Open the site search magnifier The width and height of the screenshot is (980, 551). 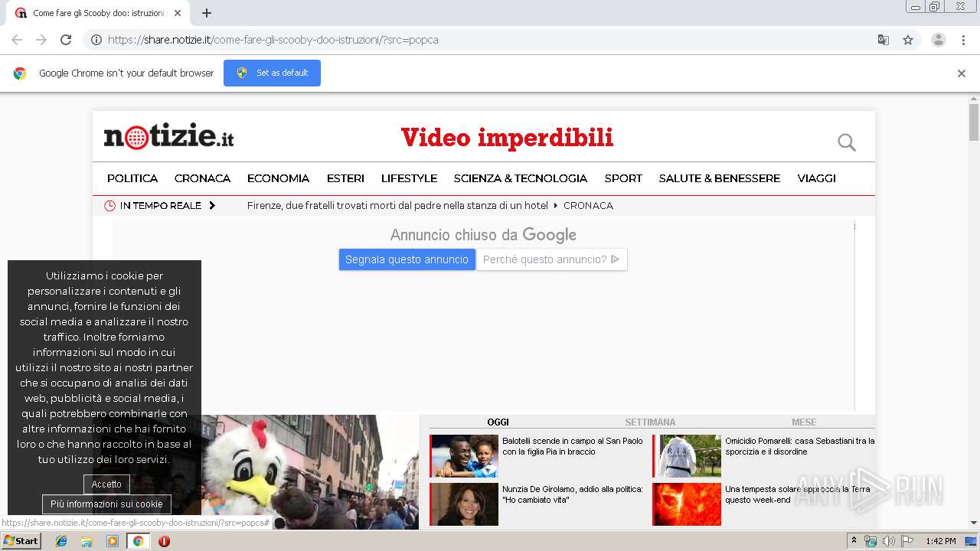click(x=846, y=142)
